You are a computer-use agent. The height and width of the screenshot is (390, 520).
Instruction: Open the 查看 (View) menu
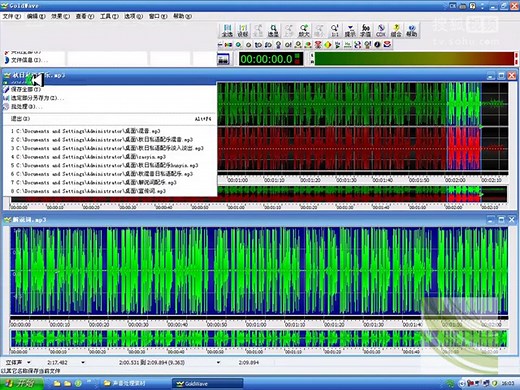tap(85, 16)
